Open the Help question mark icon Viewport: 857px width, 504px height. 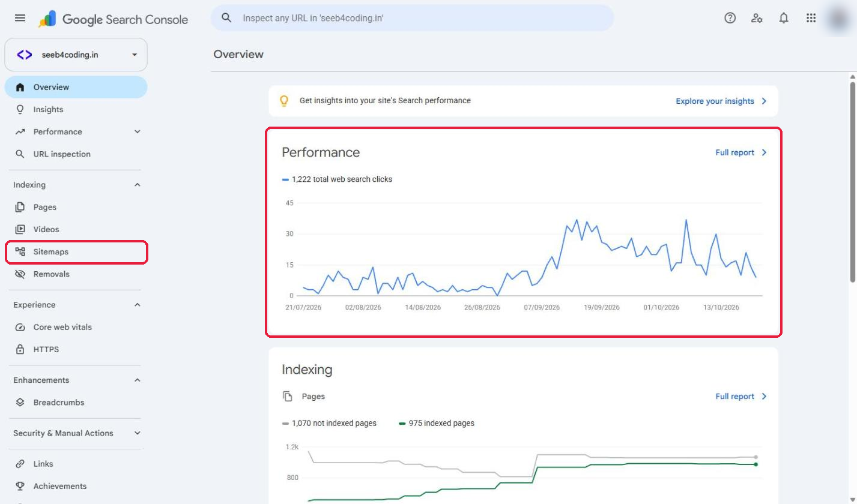pyautogui.click(x=730, y=18)
